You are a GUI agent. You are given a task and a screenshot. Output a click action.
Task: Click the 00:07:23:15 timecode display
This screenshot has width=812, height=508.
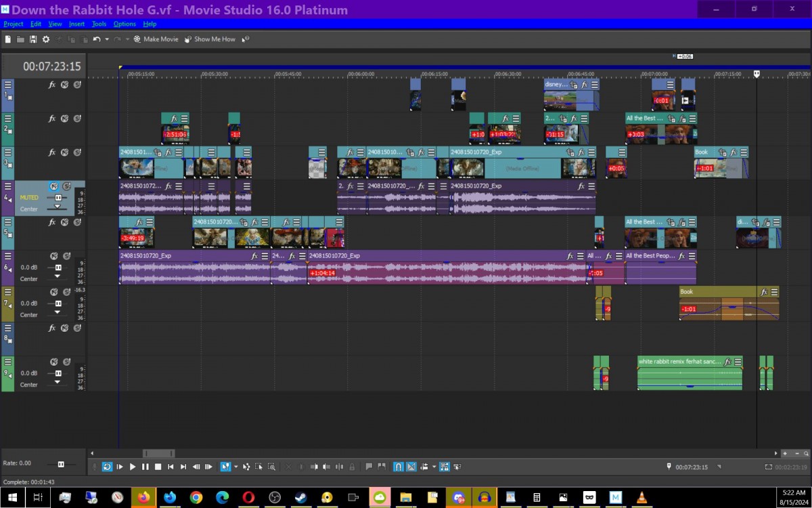tap(52, 66)
